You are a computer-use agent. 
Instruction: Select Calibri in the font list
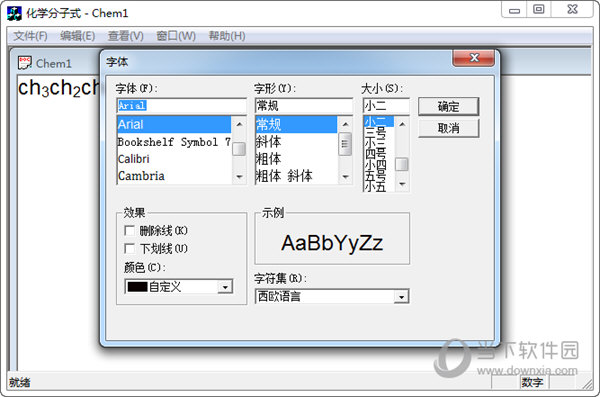174,159
